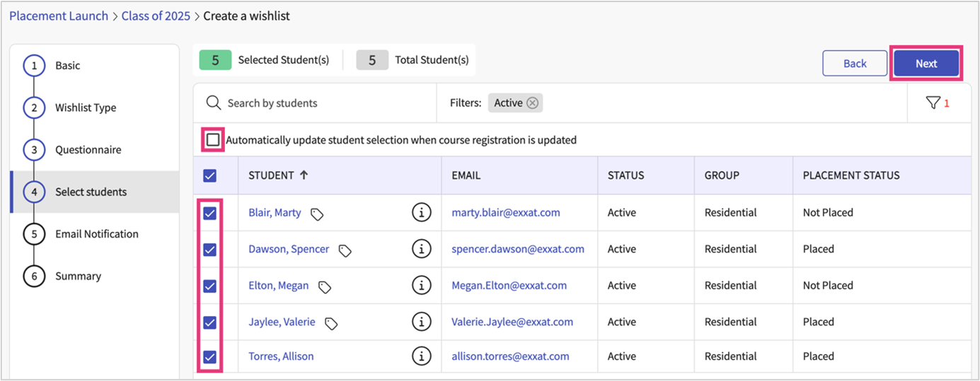The width and height of the screenshot is (980, 381).
Task: Remove the Active filter chip
Action: click(533, 103)
